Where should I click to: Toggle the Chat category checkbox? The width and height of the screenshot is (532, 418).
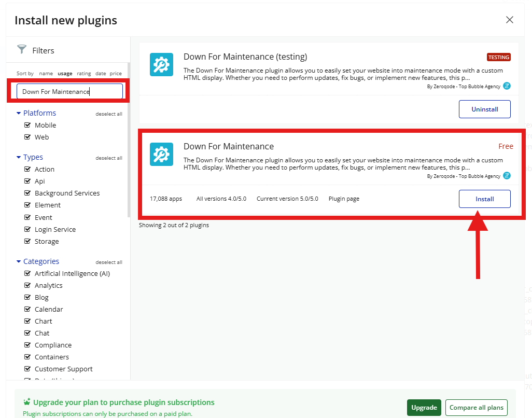(27, 333)
